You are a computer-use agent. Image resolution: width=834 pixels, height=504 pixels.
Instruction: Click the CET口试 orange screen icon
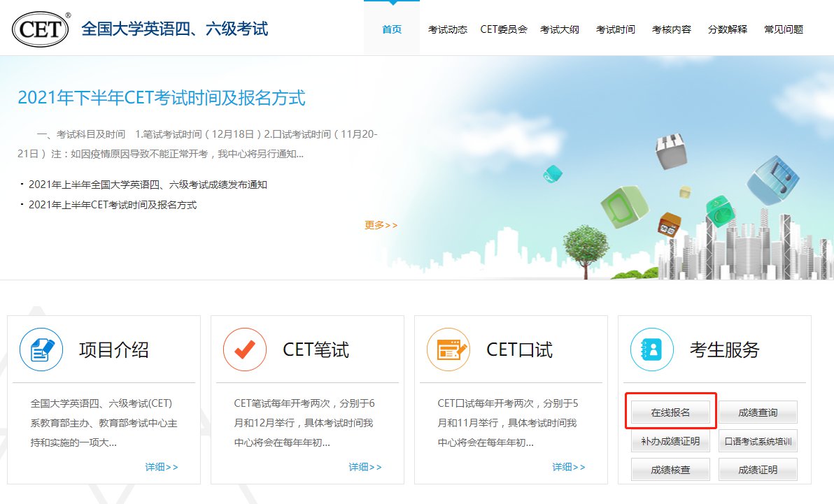448,350
